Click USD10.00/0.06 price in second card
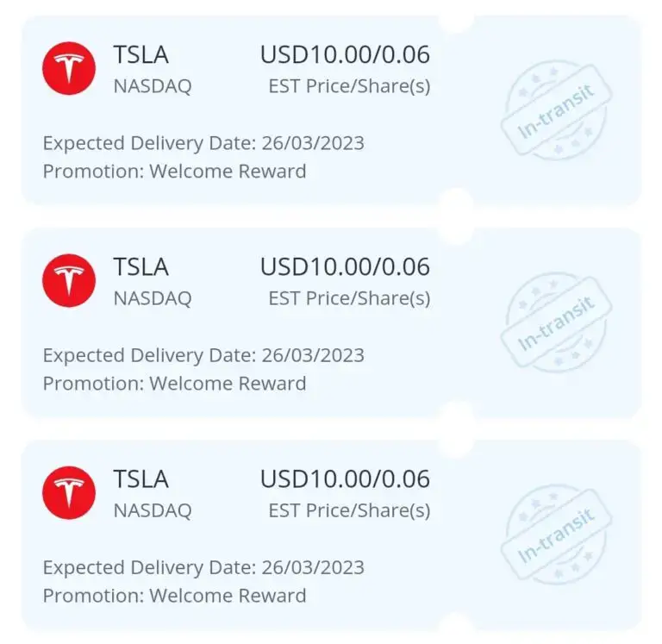662x644 pixels. [x=345, y=267]
